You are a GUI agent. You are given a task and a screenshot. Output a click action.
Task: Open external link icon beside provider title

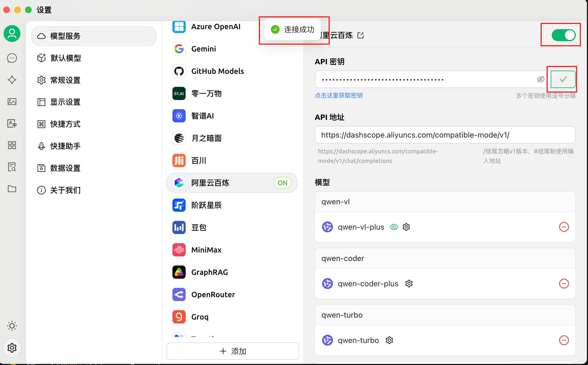pos(361,35)
